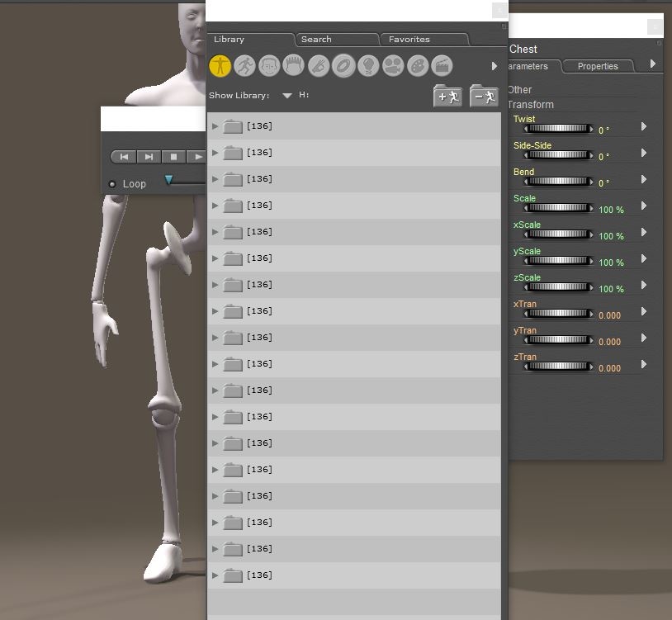The width and height of the screenshot is (672, 620).
Task: Click the add-to-library folder button
Action: [x=447, y=97]
